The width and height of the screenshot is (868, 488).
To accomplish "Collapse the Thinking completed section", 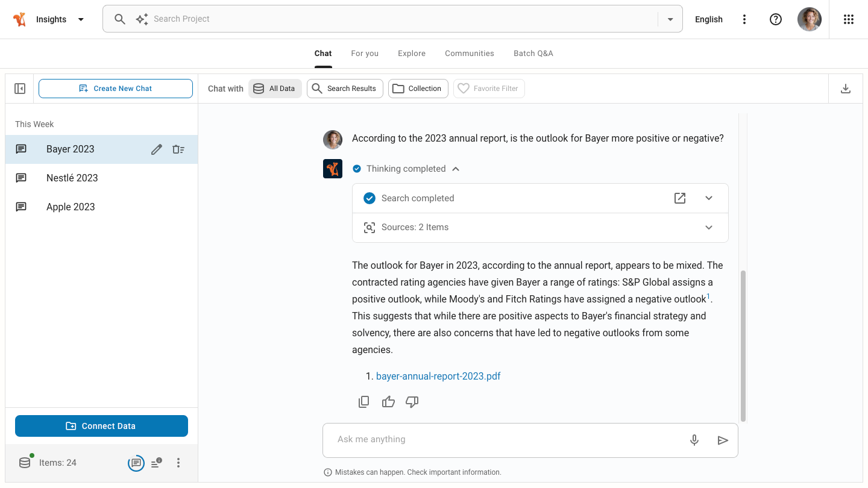I will 456,169.
